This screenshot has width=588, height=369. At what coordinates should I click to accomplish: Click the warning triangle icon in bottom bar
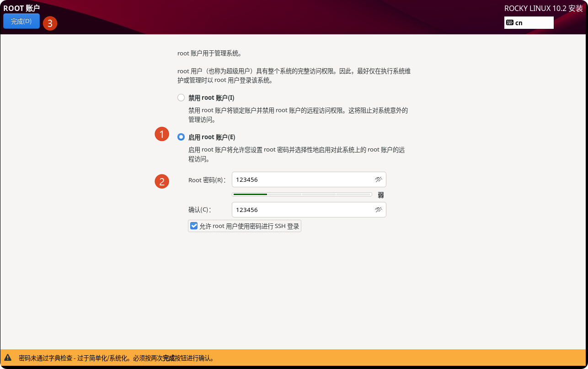(x=8, y=358)
